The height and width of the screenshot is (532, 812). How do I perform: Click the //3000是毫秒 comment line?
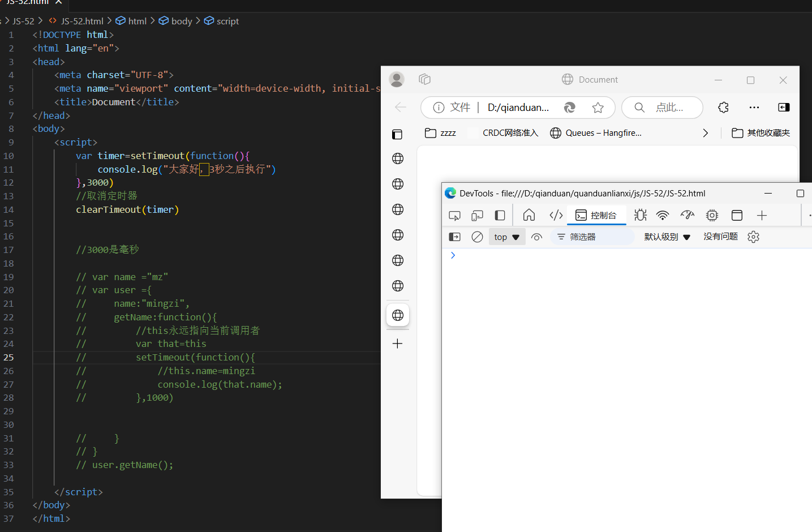point(107,250)
